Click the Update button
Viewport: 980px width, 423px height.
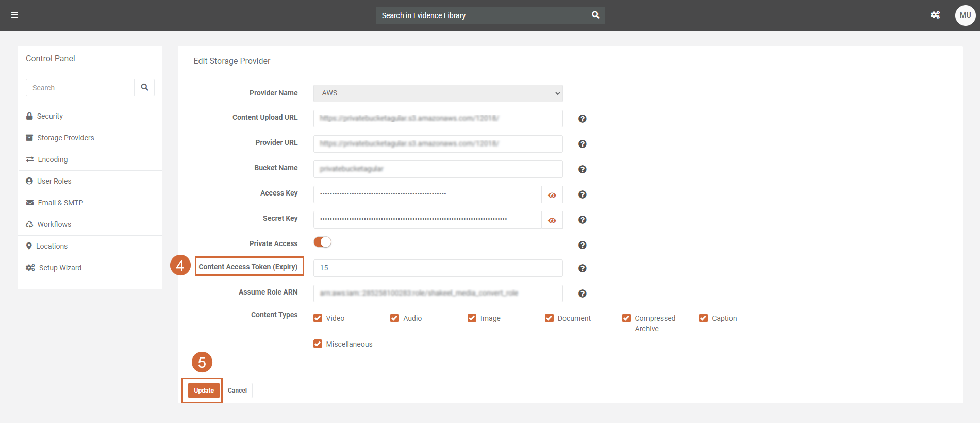tap(204, 391)
